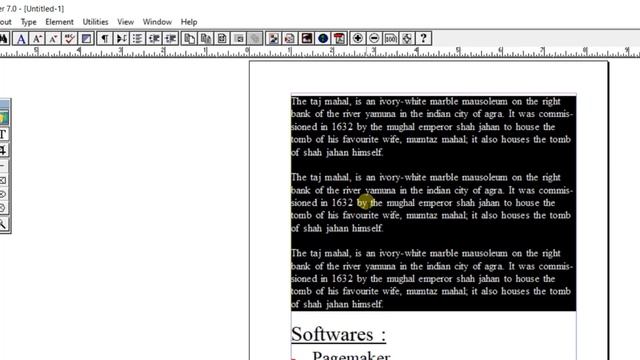Open the Character Specs toolbar icon
This screenshot has width=640, height=360.
pyautogui.click(x=21, y=38)
